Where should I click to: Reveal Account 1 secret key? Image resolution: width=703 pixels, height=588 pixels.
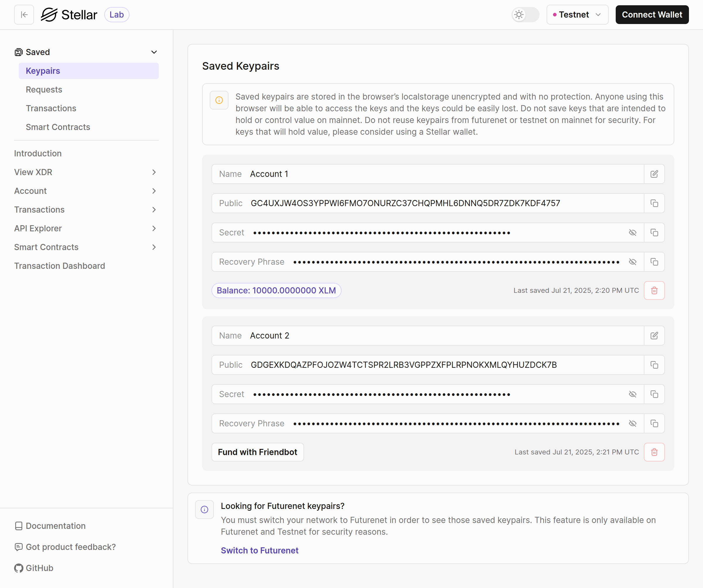coord(632,233)
